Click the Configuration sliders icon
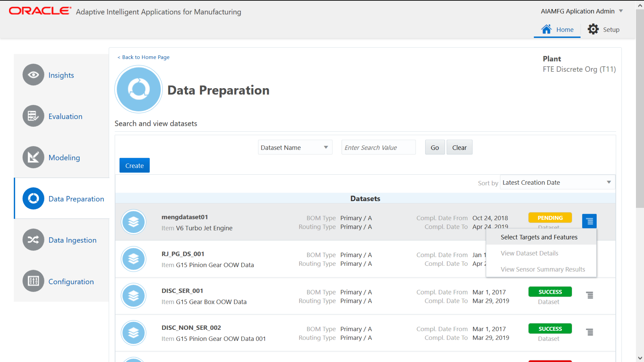Screen dimensions: 644x362 click(33, 281)
